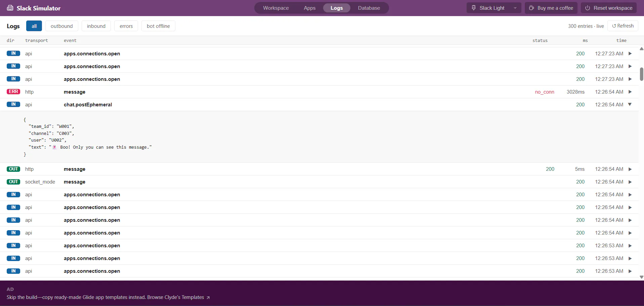Click the "dir" column header
Image resolution: width=644 pixels, height=306 pixels.
click(10, 40)
